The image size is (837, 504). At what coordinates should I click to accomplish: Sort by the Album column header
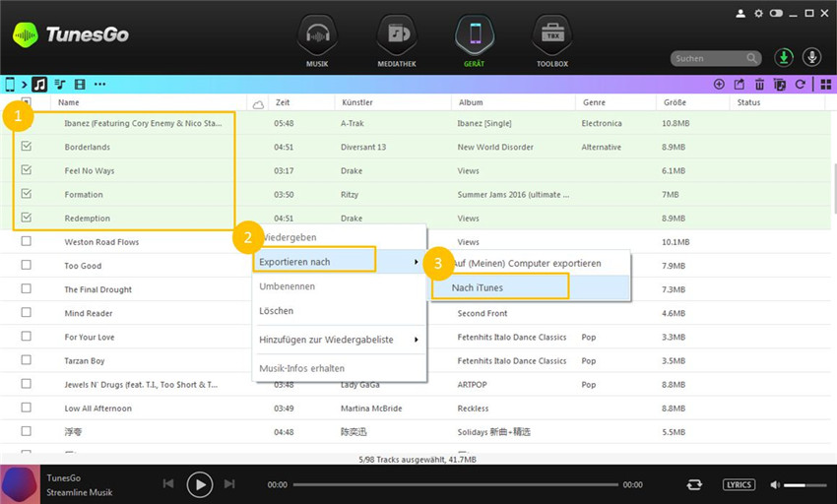[471, 102]
